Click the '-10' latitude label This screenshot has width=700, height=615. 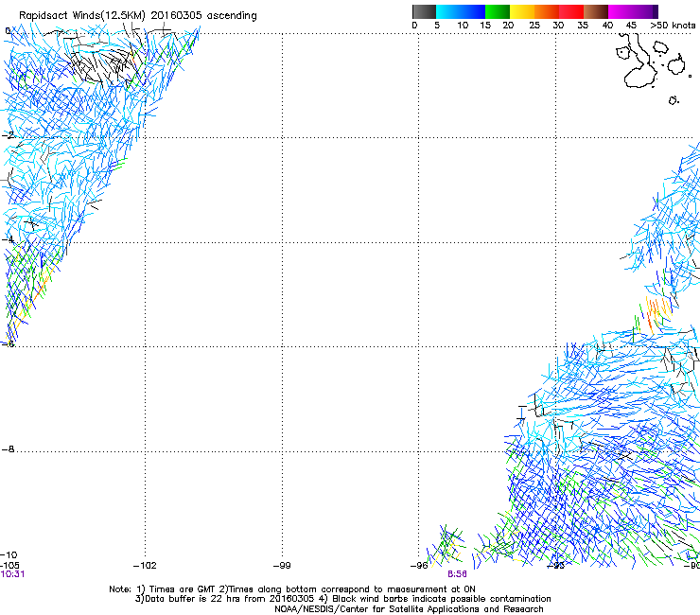9,555
